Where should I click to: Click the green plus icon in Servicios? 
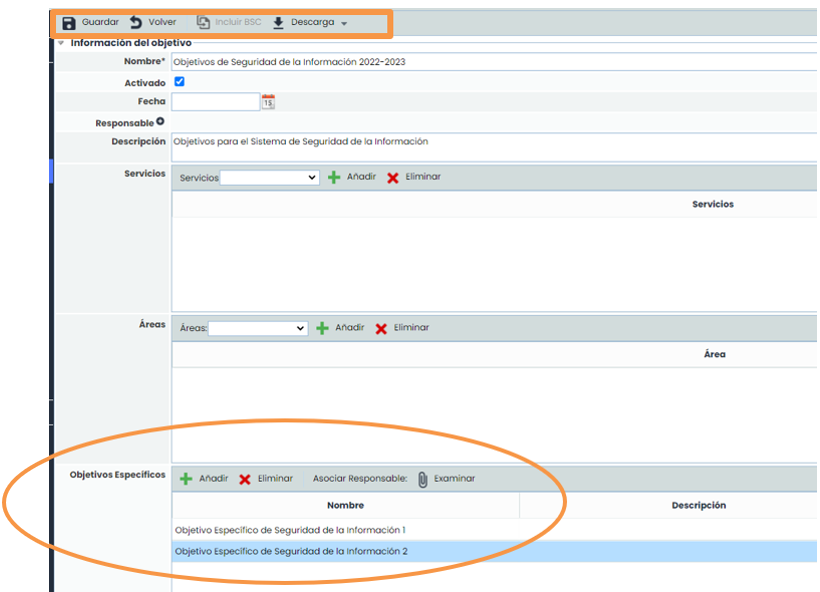334,177
